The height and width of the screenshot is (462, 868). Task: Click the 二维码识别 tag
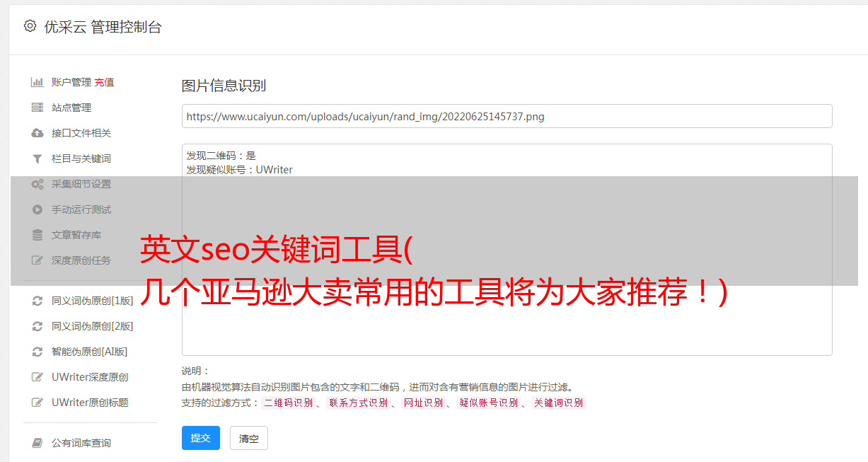288,403
